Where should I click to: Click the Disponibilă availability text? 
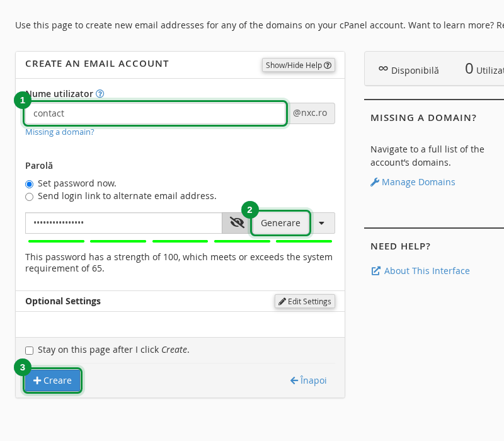(415, 71)
